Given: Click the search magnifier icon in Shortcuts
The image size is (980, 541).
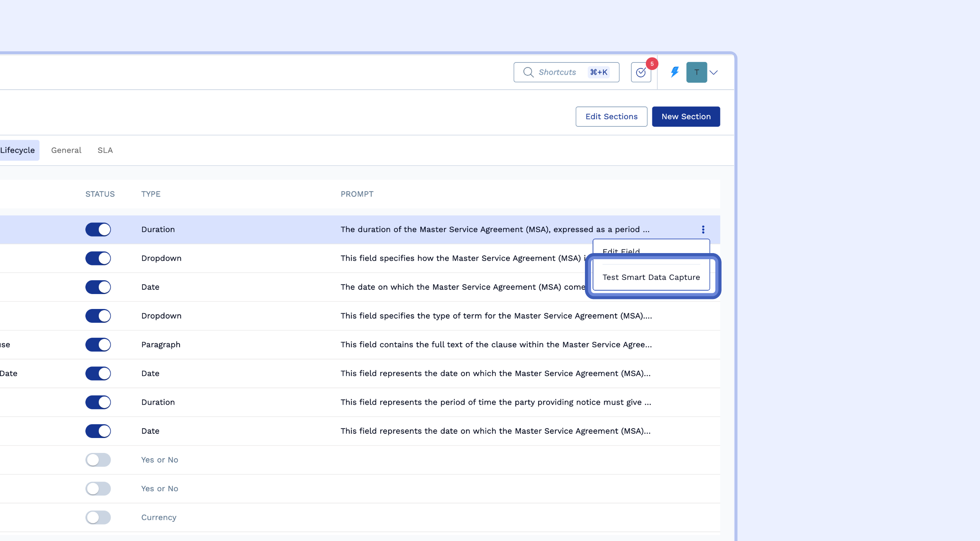Looking at the screenshot, I should 528,72.
